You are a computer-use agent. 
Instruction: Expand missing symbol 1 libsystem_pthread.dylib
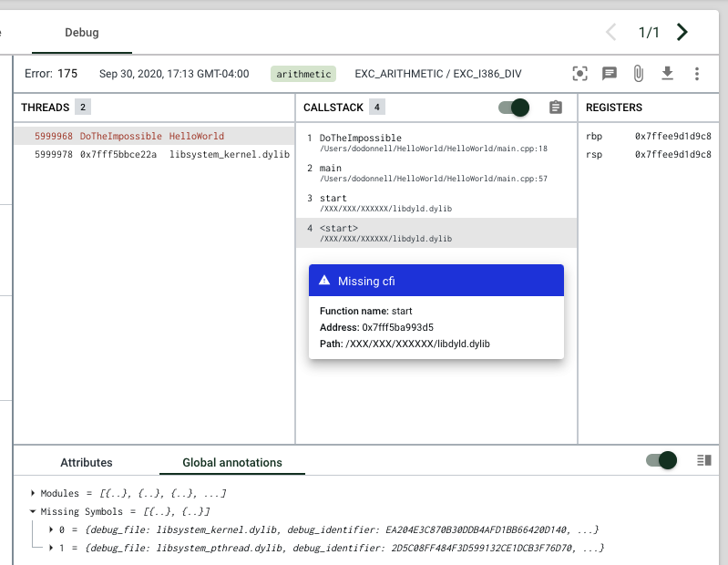point(51,548)
